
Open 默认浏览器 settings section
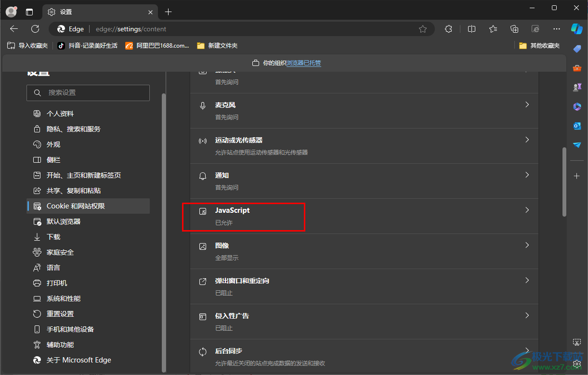(x=88, y=221)
